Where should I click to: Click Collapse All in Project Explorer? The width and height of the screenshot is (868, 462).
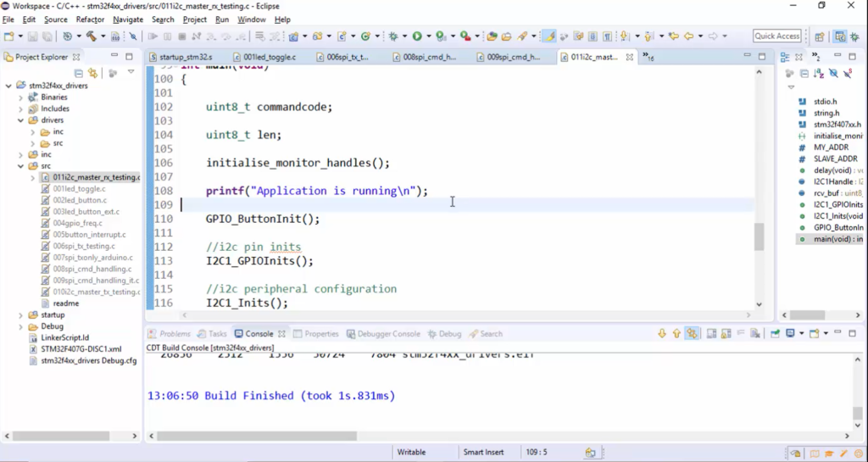[79, 73]
